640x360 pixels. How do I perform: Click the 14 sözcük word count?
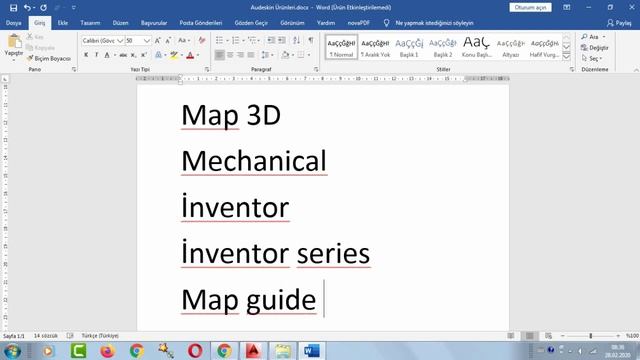pos(46,336)
